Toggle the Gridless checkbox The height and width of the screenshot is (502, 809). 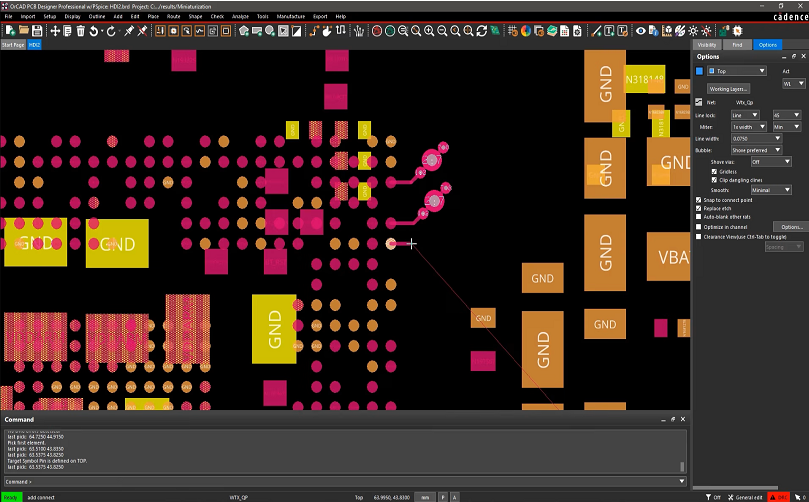point(715,171)
